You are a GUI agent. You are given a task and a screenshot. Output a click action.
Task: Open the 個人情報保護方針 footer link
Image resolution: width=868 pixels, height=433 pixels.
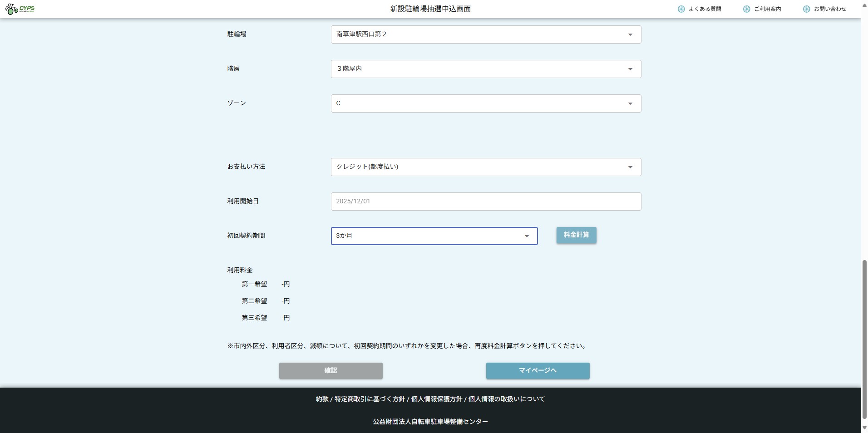pos(436,399)
